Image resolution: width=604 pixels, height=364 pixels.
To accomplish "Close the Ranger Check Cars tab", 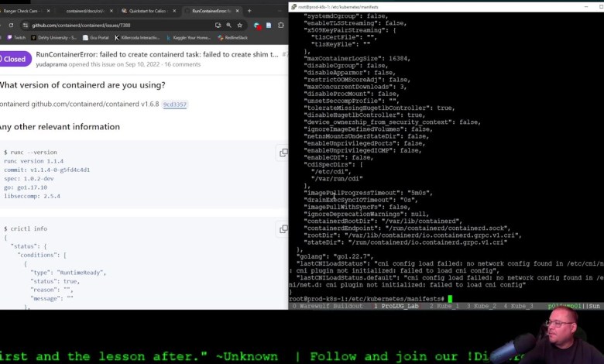I will [x=48, y=11].
